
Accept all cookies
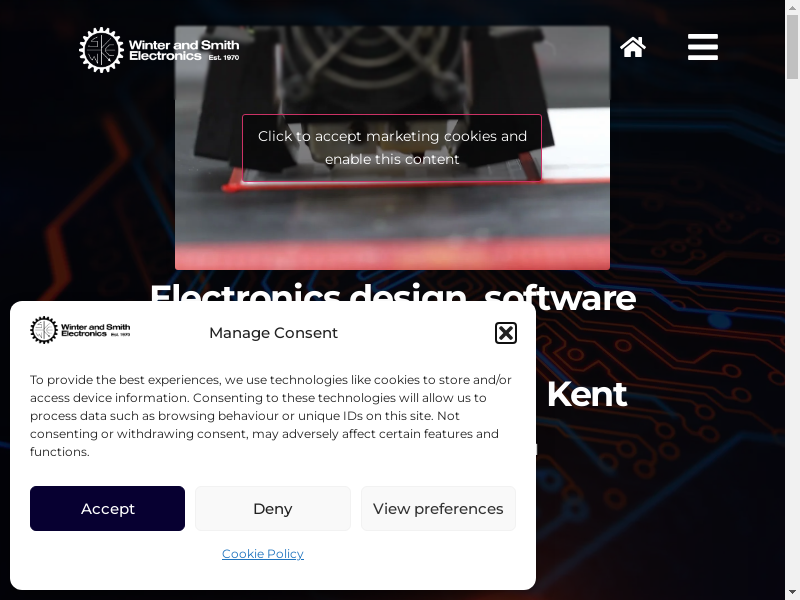tap(107, 508)
